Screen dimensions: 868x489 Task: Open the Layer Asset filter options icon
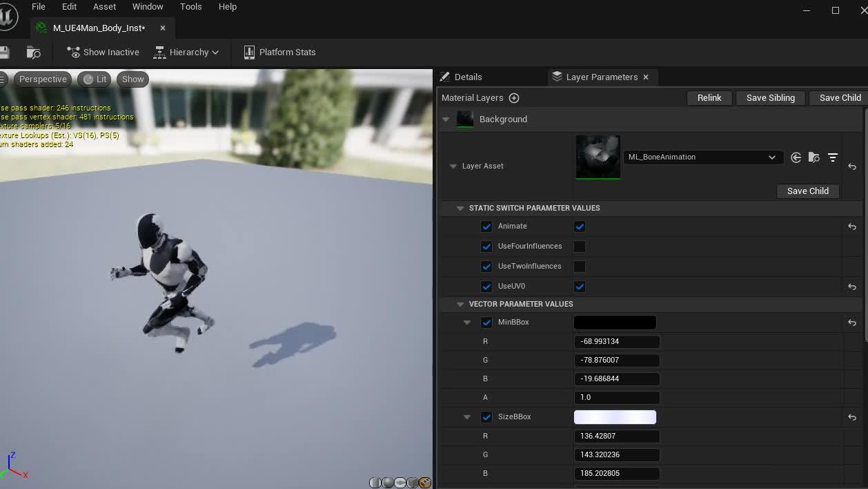tap(833, 157)
